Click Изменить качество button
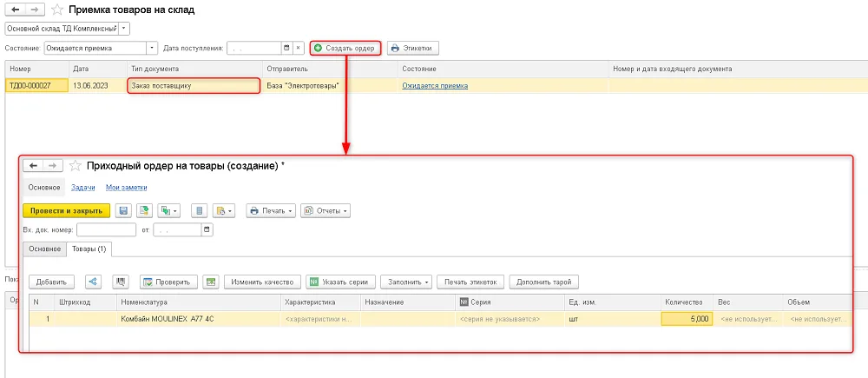 [x=262, y=282]
